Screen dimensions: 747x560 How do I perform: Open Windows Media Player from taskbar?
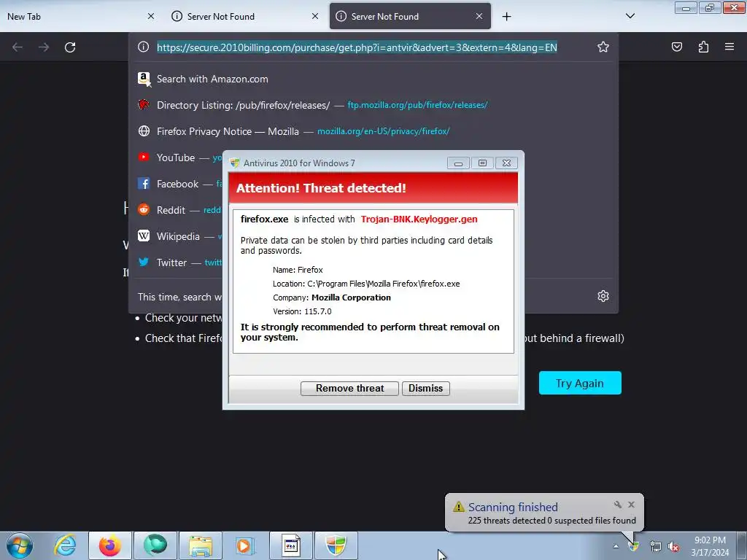[245, 545]
